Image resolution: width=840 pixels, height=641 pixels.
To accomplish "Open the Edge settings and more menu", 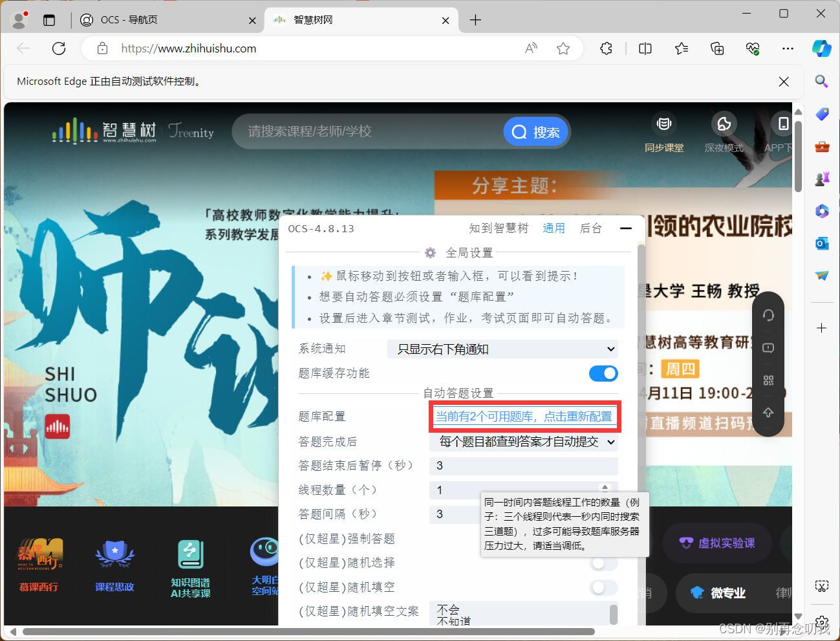I will click(788, 49).
